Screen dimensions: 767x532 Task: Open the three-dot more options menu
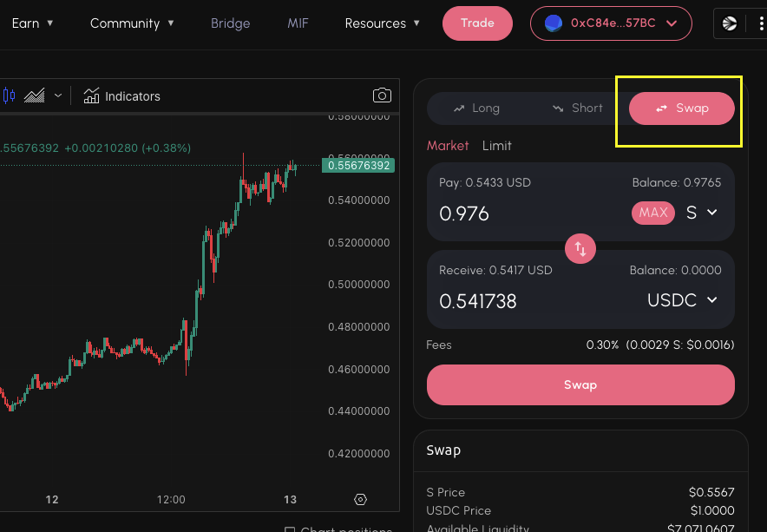click(761, 23)
